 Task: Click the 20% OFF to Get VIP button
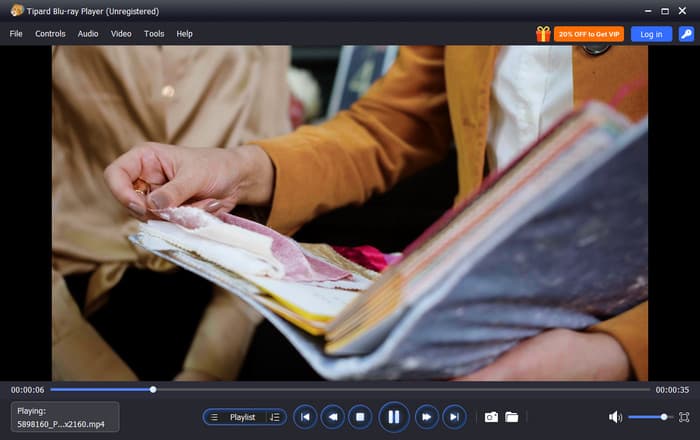[x=589, y=34]
